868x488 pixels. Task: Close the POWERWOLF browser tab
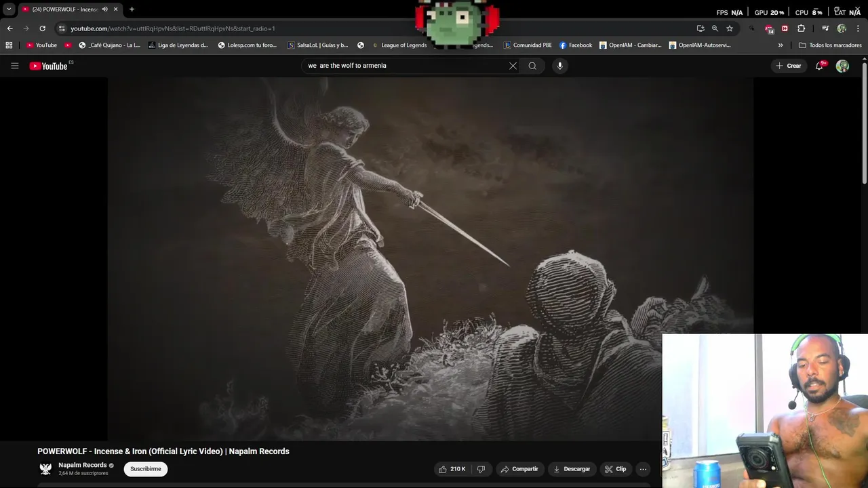pyautogui.click(x=115, y=9)
